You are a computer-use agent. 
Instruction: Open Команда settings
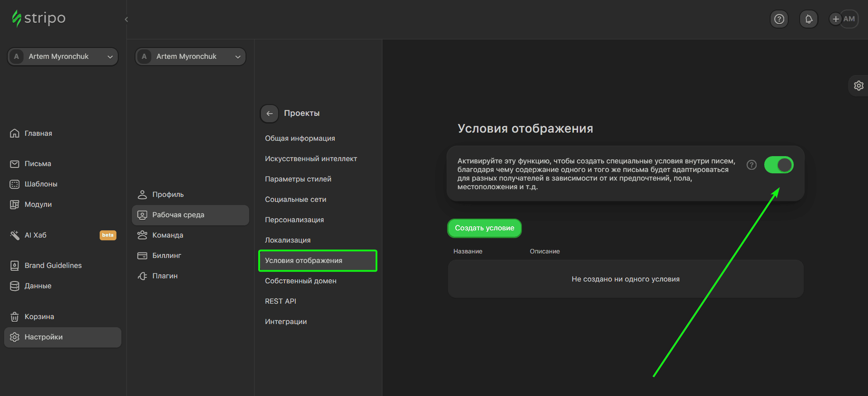168,235
